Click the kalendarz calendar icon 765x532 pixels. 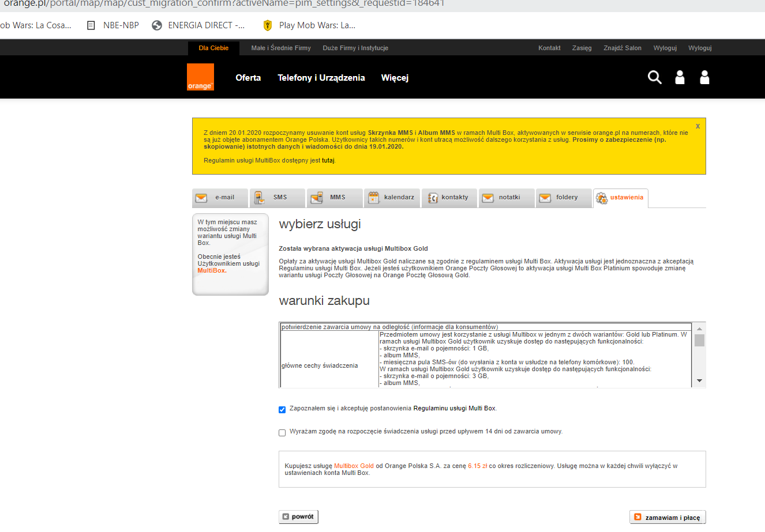(373, 198)
